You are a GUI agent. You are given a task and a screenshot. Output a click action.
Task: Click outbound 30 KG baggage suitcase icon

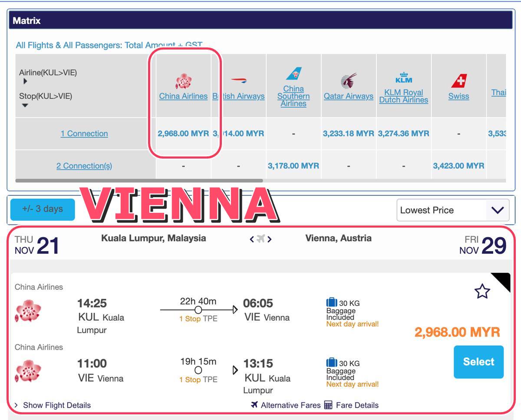332,302
